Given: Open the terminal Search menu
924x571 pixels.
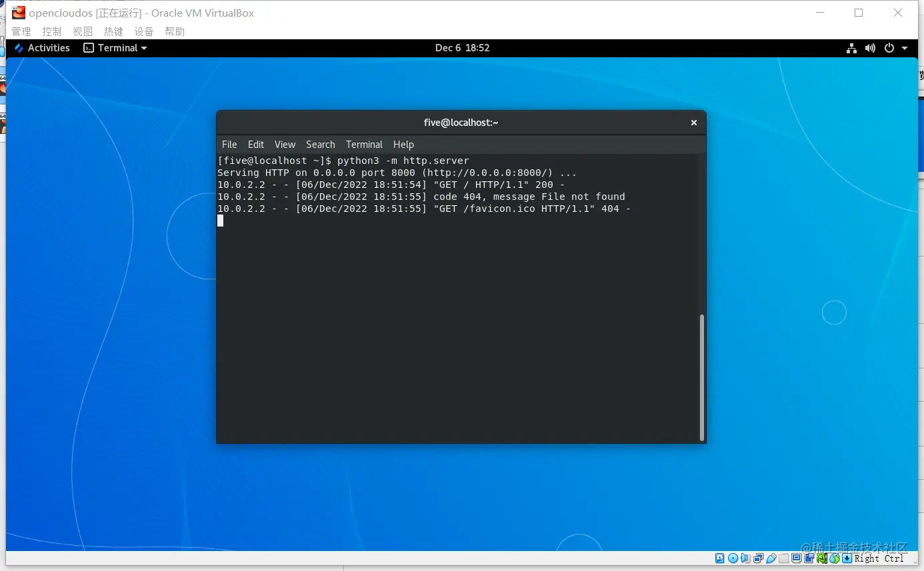Looking at the screenshot, I should coord(321,145).
